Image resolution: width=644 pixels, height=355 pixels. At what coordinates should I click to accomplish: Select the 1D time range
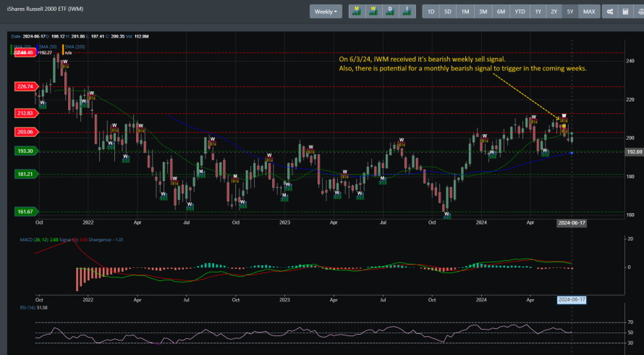point(431,12)
